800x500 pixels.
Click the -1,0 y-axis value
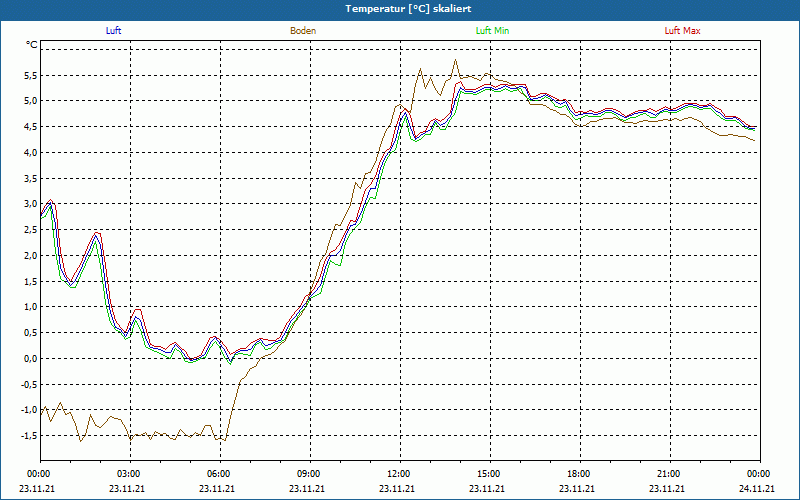[30, 410]
